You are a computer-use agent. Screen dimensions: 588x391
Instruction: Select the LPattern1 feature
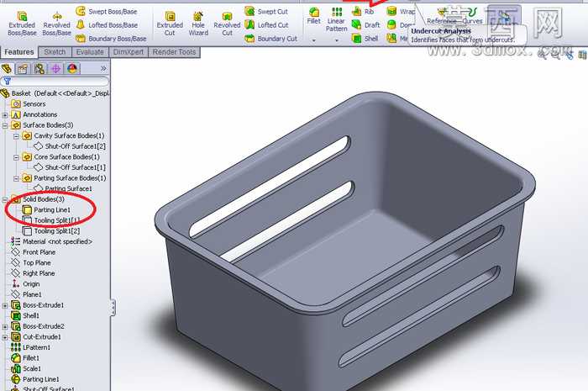[31, 348]
